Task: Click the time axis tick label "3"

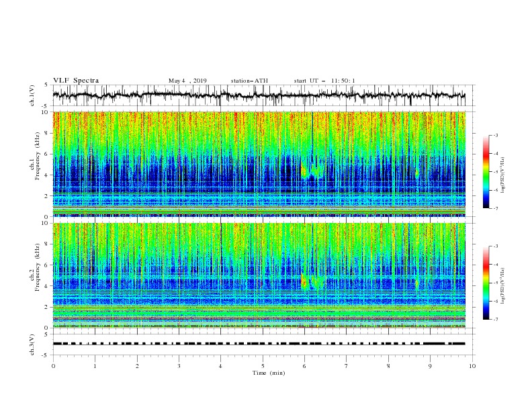Action: (179, 366)
